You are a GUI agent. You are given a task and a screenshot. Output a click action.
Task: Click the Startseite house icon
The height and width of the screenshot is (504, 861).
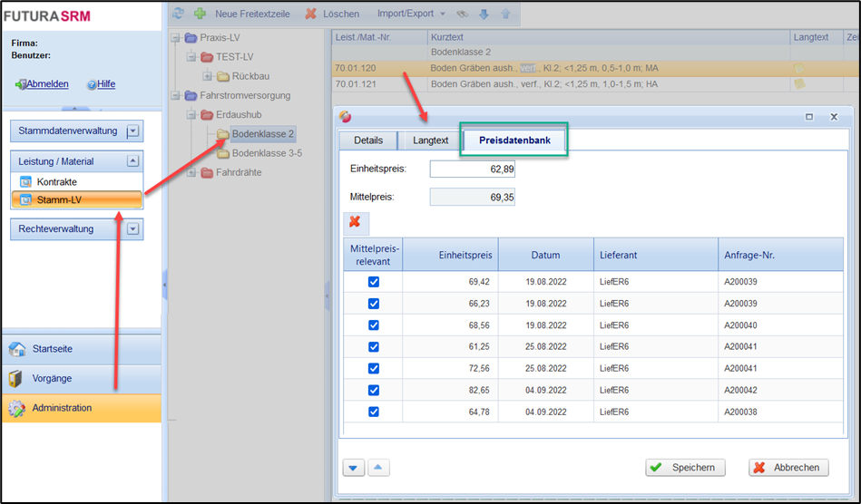point(16,349)
